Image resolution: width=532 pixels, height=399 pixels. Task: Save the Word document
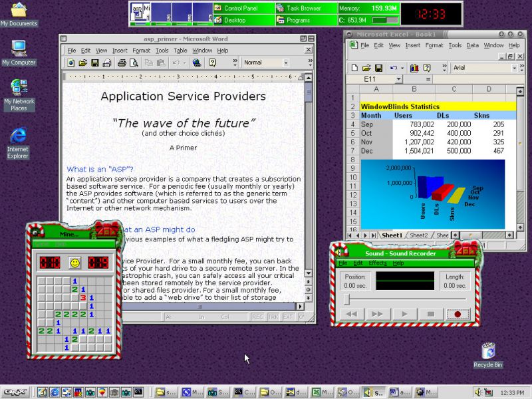coord(94,63)
